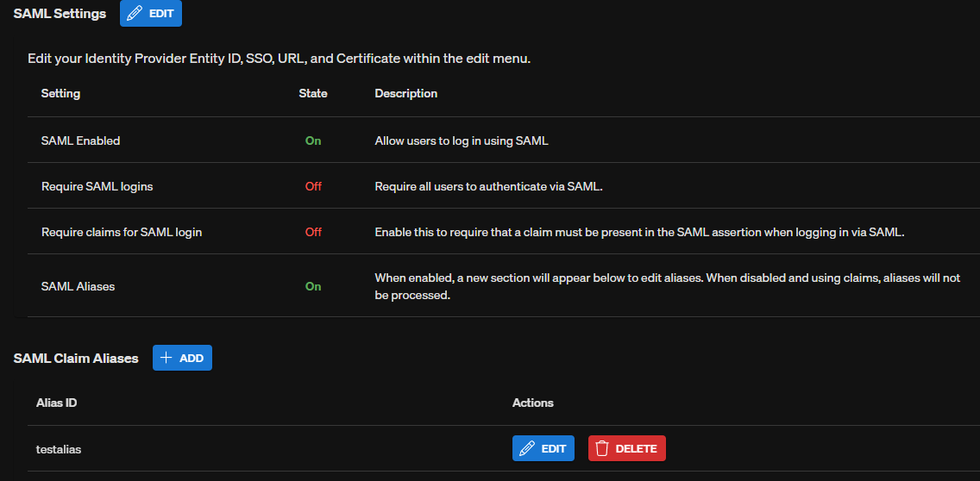The height and width of the screenshot is (481, 980).
Task: Click 'Allow users to log in using SAML' description
Action: pyautogui.click(x=462, y=141)
